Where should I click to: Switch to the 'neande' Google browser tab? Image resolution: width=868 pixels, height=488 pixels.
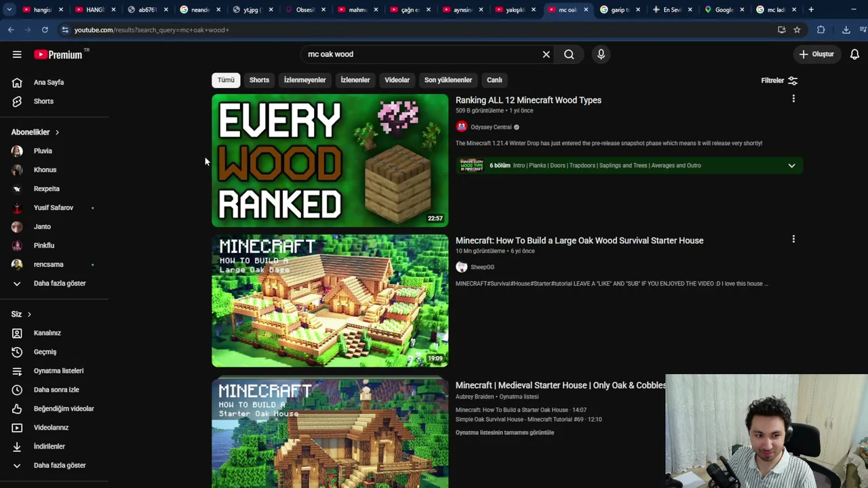199,9
